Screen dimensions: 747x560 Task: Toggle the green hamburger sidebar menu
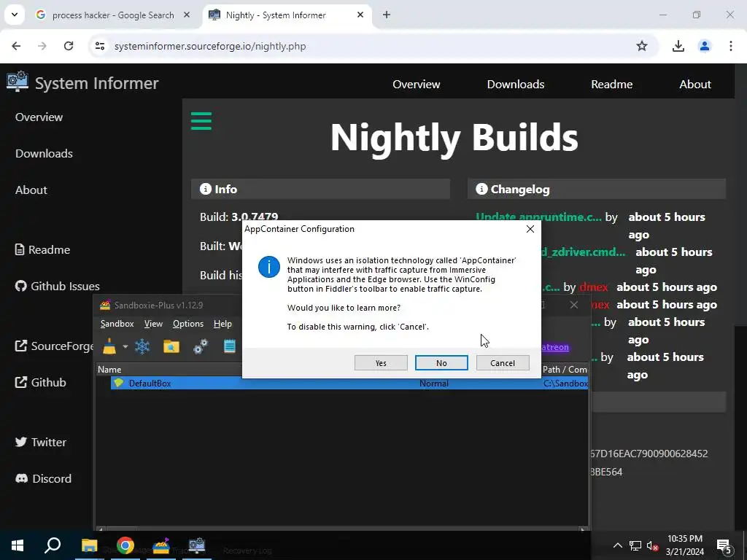(201, 121)
